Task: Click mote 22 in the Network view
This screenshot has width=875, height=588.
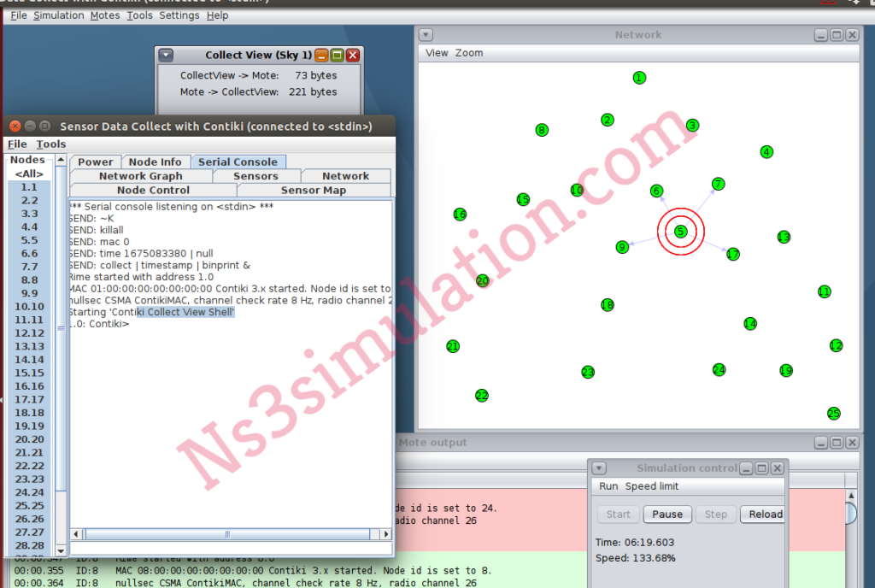Action: [x=482, y=396]
